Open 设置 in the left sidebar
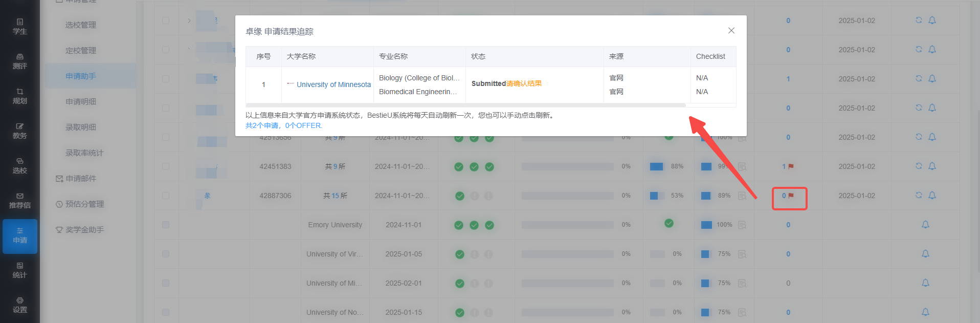The image size is (980, 323). click(x=20, y=305)
